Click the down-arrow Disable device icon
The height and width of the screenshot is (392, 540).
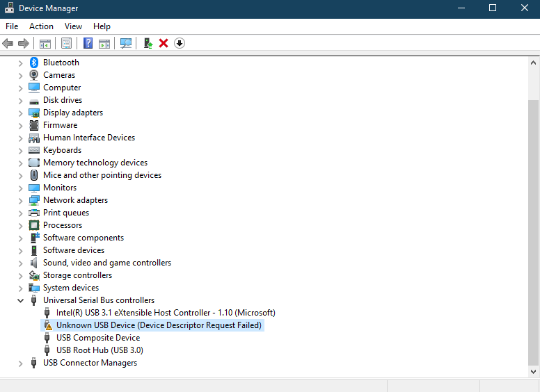(x=180, y=43)
